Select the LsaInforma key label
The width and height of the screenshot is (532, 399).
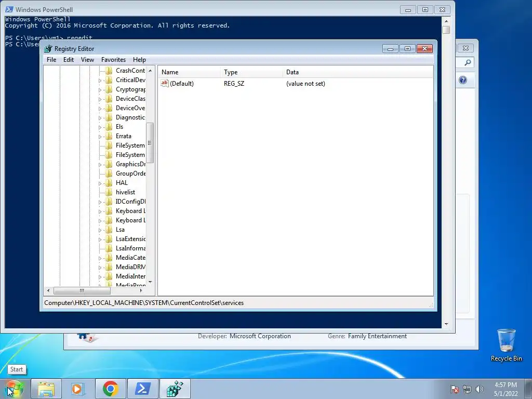pyautogui.click(x=130, y=248)
